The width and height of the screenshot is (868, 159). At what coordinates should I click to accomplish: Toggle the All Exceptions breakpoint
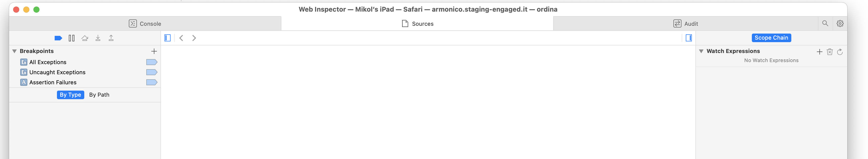[x=152, y=62]
